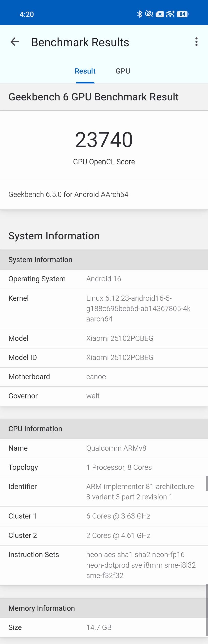
Task: Tap the Governor walt row
Action: pos(104,396)
